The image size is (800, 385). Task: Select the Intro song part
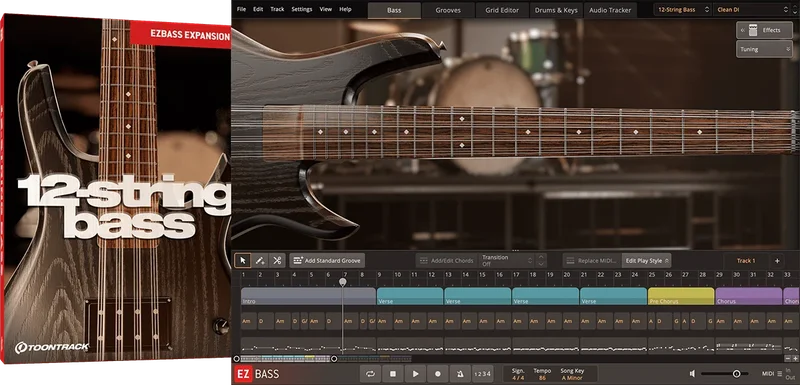[308, 296]
